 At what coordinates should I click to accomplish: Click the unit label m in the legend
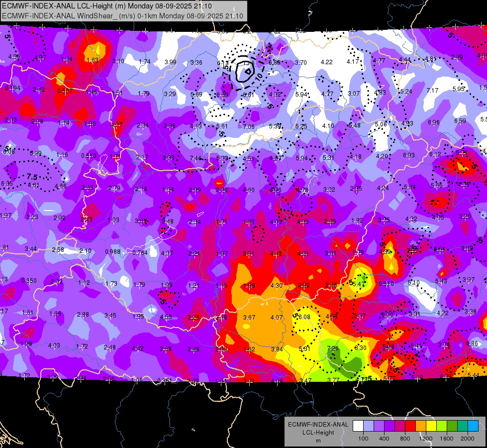click(x=318, y=441)
